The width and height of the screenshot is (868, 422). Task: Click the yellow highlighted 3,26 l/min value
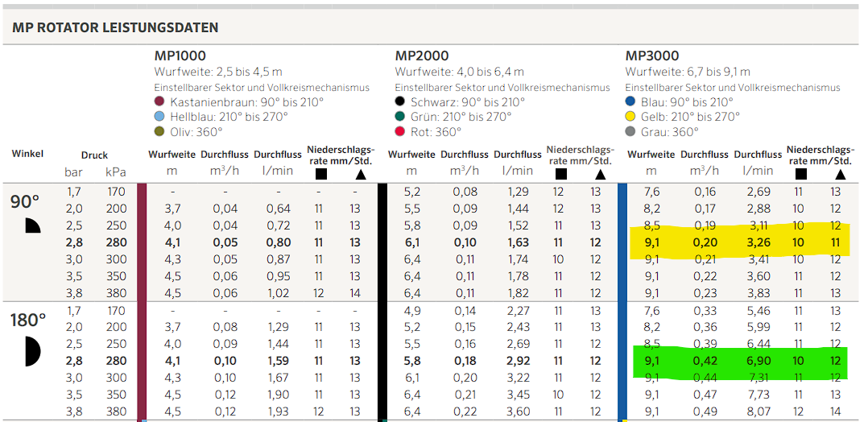(x=757, y=242)
